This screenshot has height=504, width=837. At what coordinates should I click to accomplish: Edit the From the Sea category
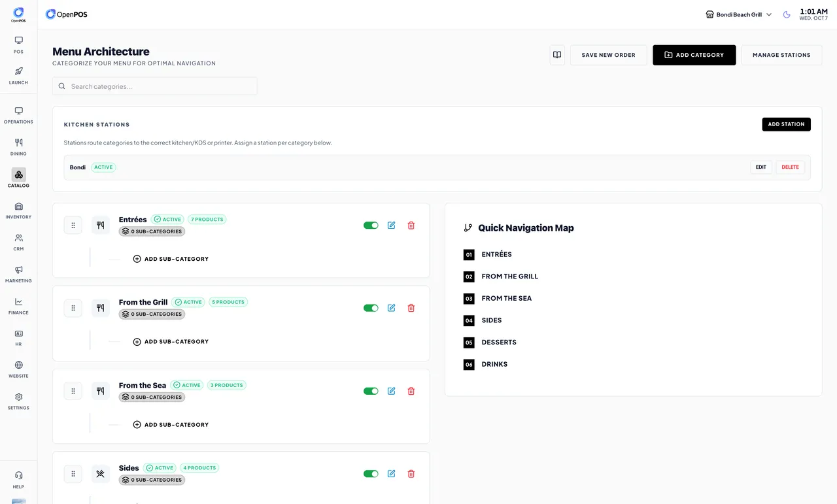(391, 391)
